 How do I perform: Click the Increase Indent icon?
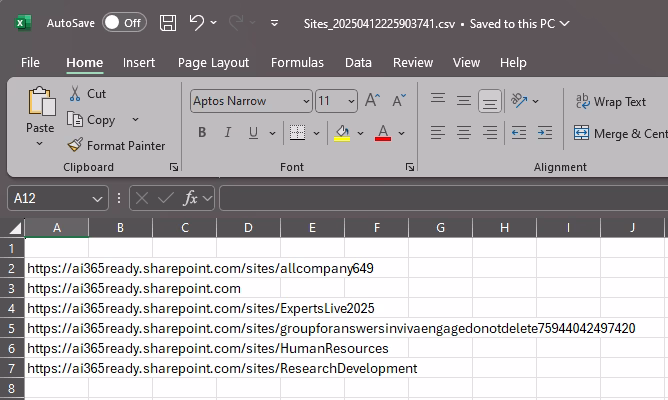pos(545,132)
